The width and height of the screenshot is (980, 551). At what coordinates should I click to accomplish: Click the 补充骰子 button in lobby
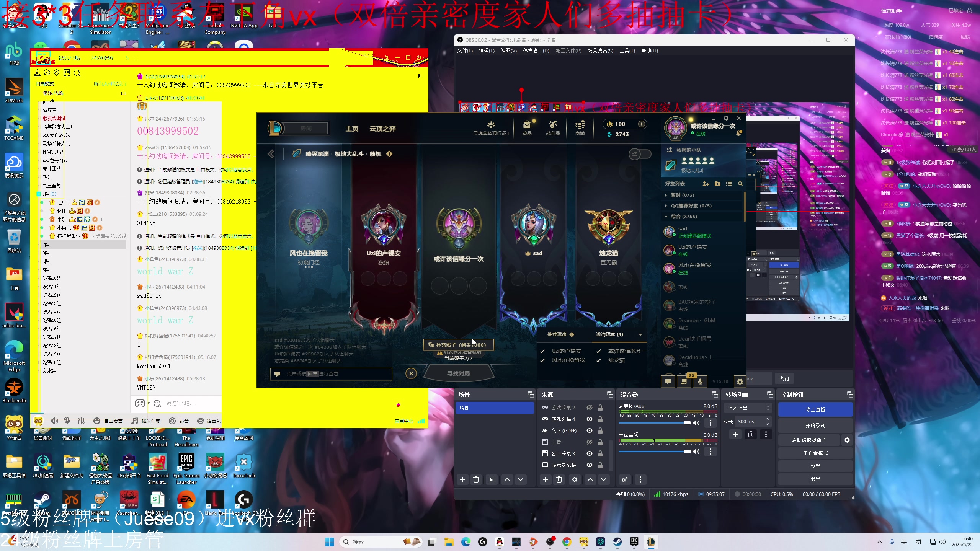(x=459, y=345)
